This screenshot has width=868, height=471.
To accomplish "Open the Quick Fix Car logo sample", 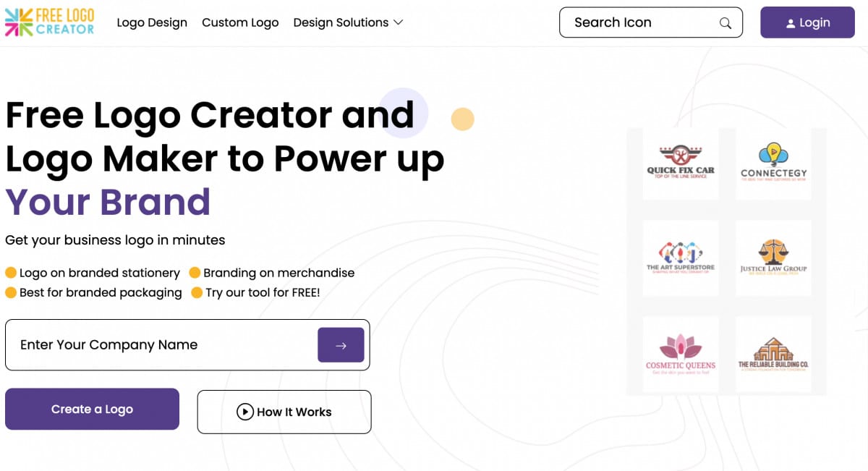I will (681, 164).
